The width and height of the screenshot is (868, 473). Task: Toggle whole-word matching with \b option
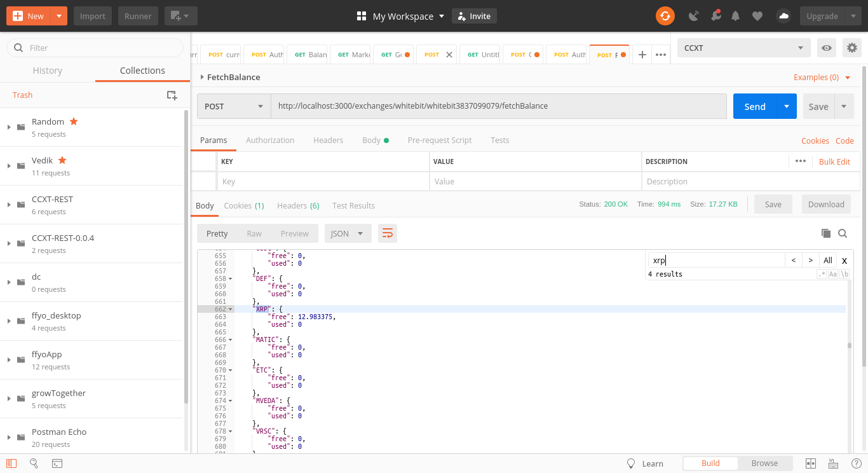844,274
